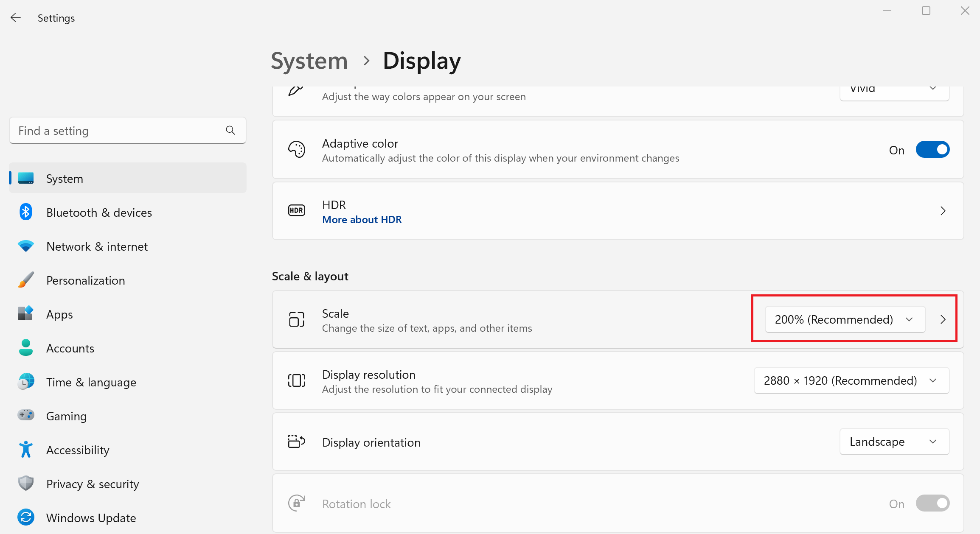Screen dimensions: 980x534
Task: Click the search magnifier icon
Action: click(230, 130)
